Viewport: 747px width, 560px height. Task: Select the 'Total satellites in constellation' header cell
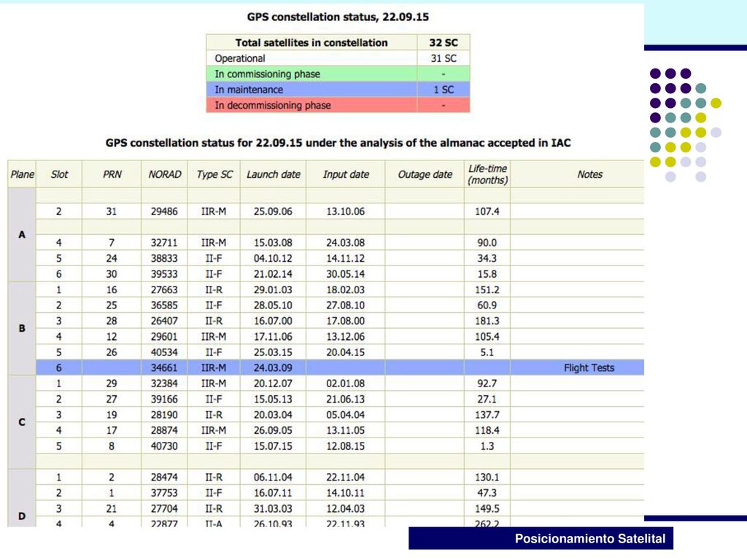(311, 42)
